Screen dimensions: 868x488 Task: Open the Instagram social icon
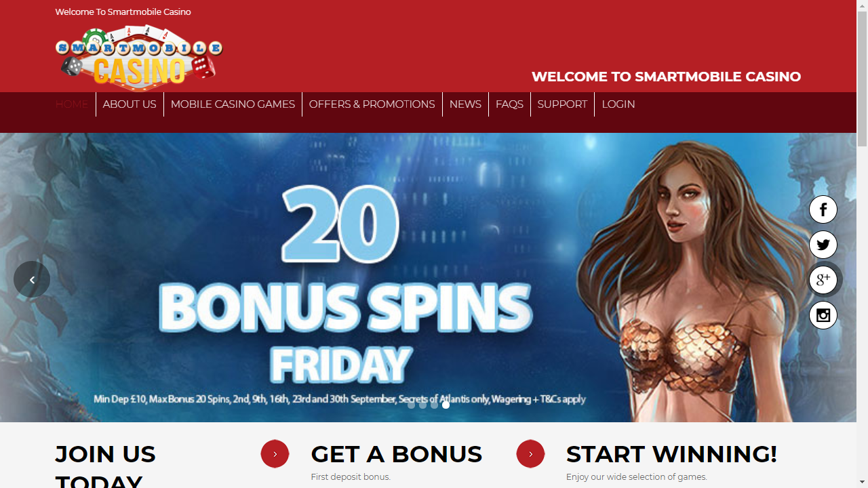pyautogui.click(x=823, y=315)
